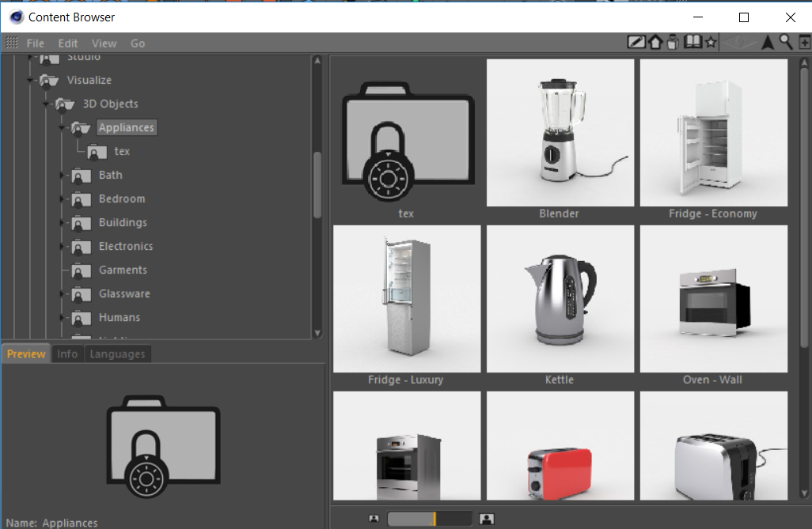
Task: Click the Visualize folder icon in tree
Action: (x=49, y=81)
